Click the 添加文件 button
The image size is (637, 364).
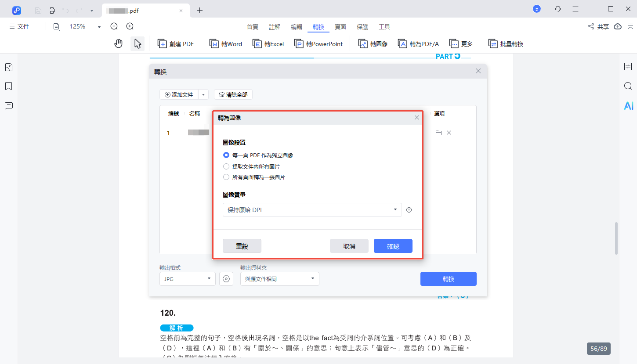[179, 94]
